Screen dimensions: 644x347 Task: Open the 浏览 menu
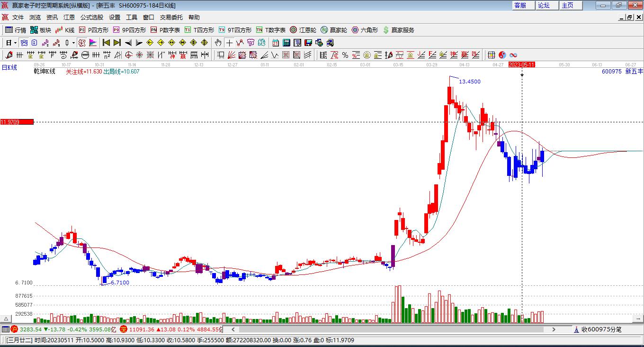35,18
